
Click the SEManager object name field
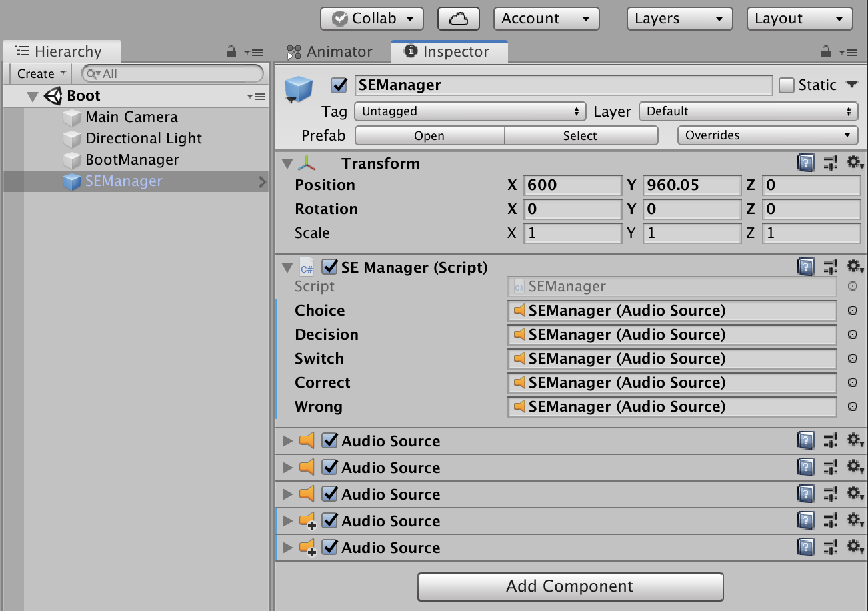pyautogui.click(x=563, y=85)
